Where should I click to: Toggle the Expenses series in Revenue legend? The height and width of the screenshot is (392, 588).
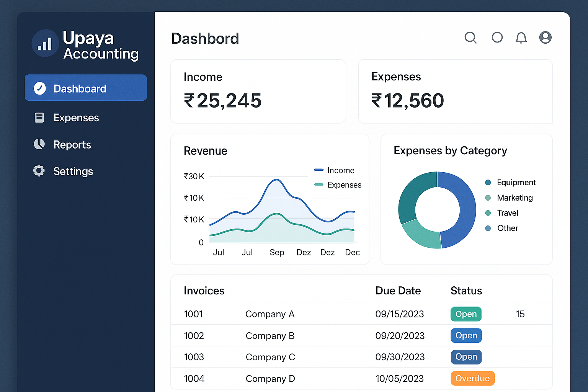tap(338, 185)
